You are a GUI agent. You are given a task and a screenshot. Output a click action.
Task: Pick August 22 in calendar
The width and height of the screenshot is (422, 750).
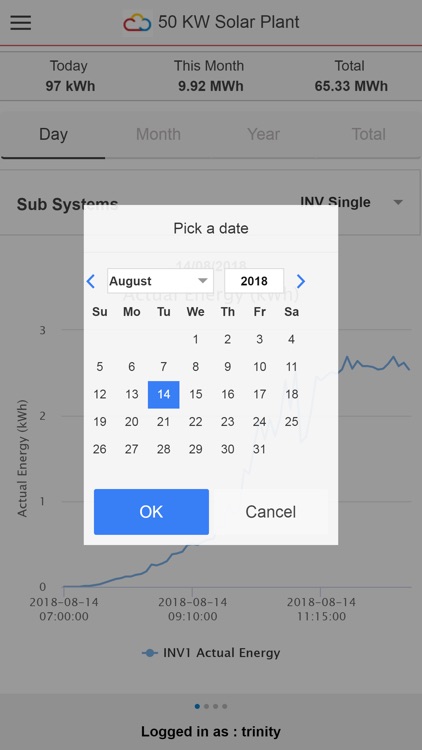tap(196, 422)
